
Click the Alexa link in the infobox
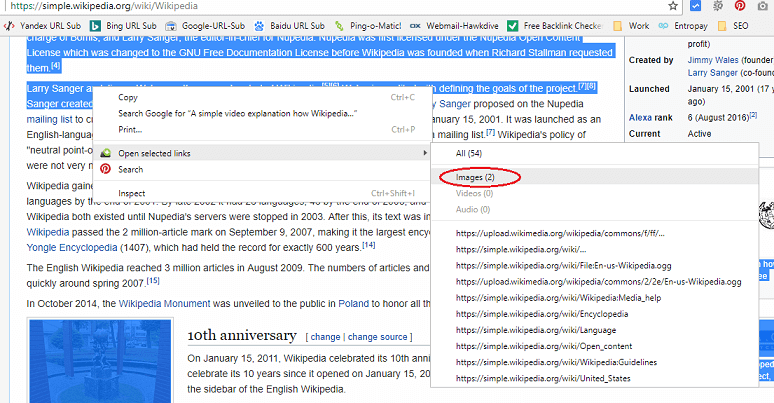[640, 118]
